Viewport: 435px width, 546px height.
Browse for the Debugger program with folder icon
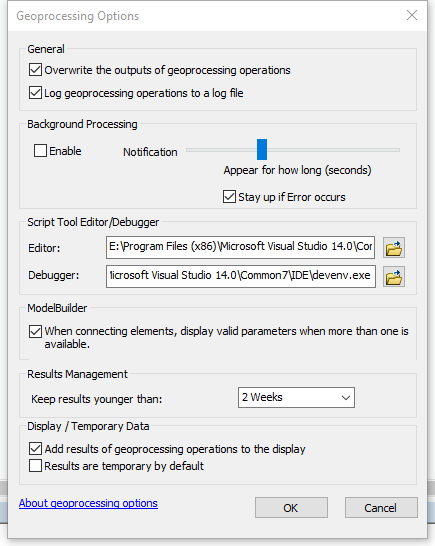(394, 277)
